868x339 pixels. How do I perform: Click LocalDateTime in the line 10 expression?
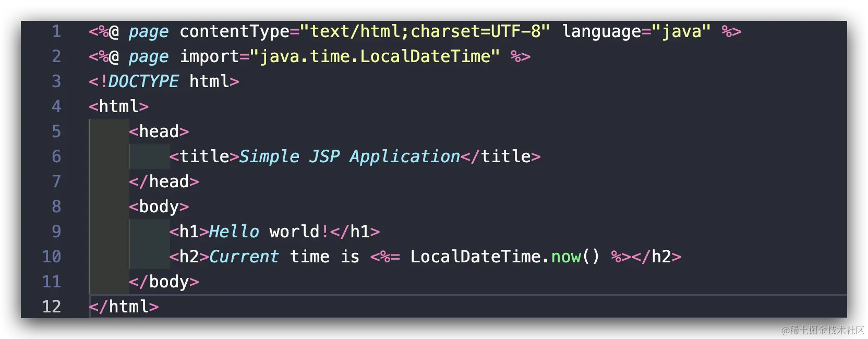476,257
